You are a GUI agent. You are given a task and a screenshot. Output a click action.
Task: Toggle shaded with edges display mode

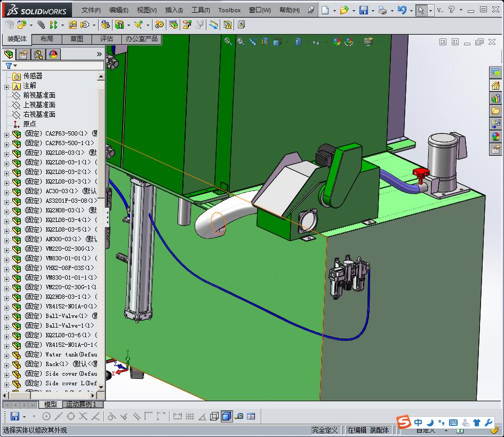pyautogui.click(x=226, y=416)
